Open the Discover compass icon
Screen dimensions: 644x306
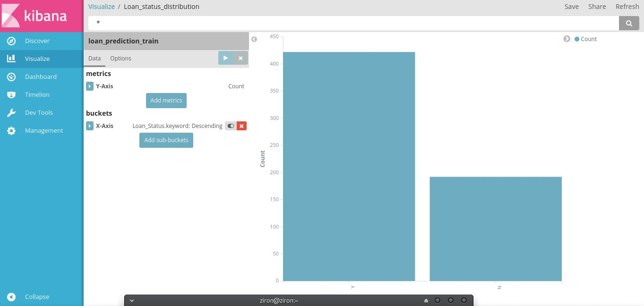tap(11, 41)
